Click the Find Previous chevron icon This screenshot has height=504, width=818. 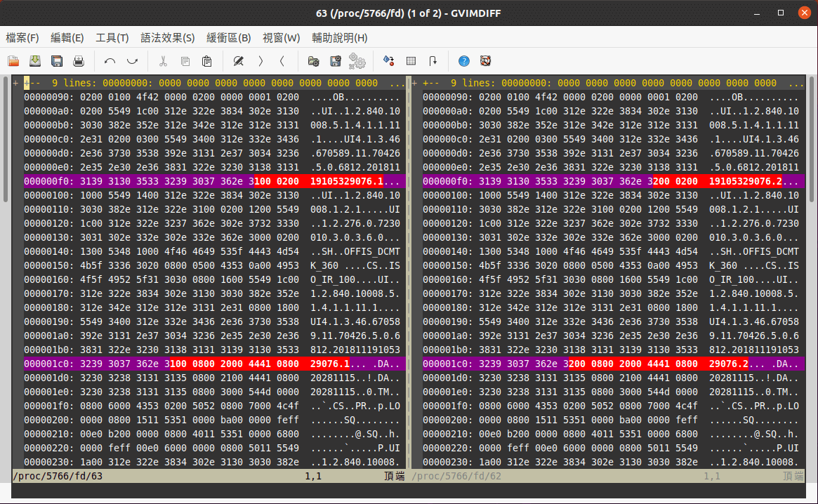(282, 61)
